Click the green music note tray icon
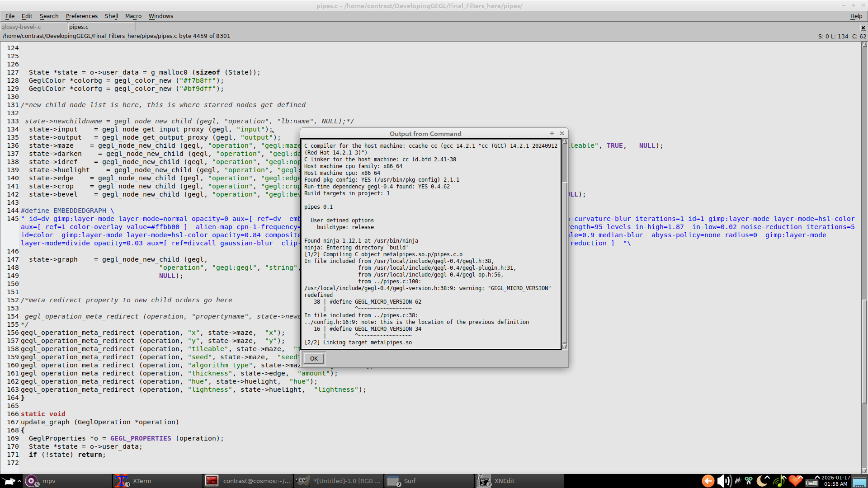The image size is (868, 488). pyautogui.click(x=779, y=481)
